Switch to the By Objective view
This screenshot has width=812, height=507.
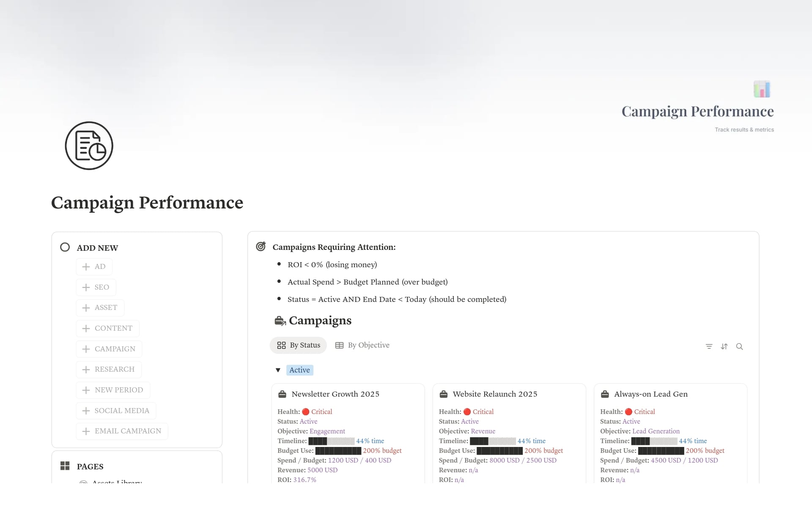(362, 345)
